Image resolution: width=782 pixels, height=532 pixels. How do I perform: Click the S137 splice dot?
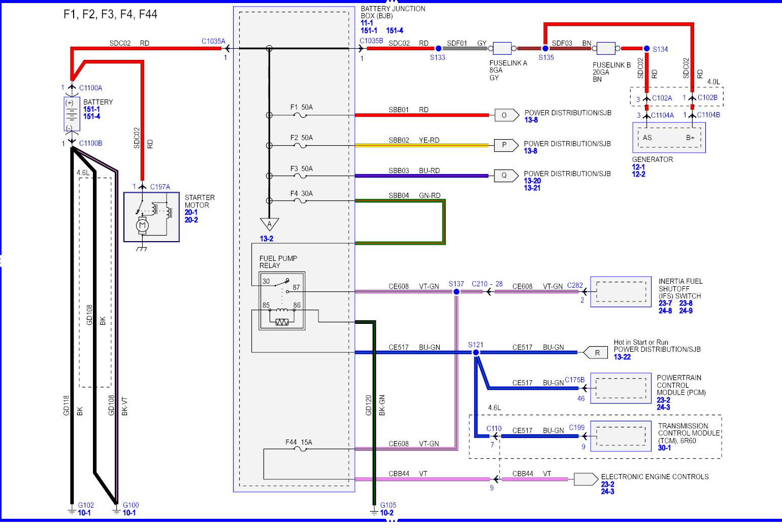(456, 292)
